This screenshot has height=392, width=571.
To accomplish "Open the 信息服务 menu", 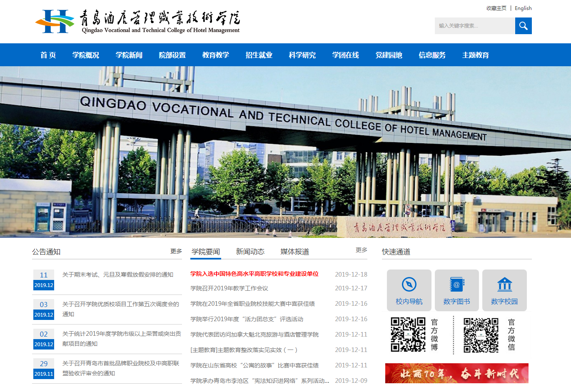I will (x=432, y=55).
